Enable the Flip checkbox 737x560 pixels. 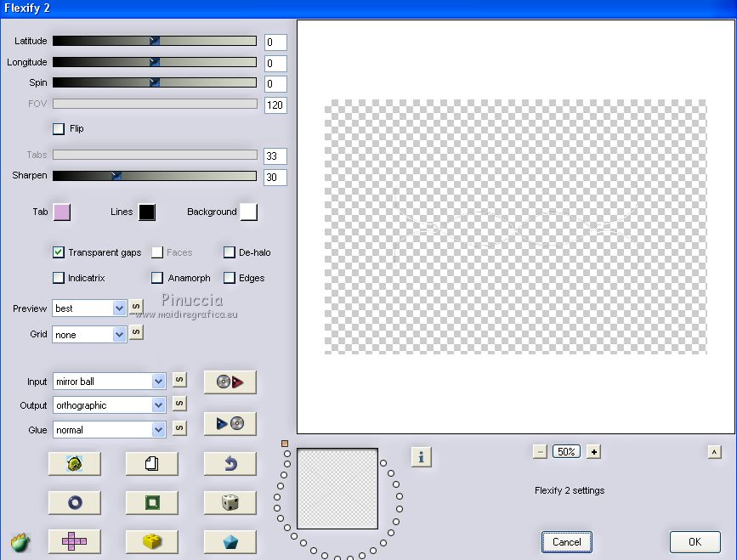59,128
